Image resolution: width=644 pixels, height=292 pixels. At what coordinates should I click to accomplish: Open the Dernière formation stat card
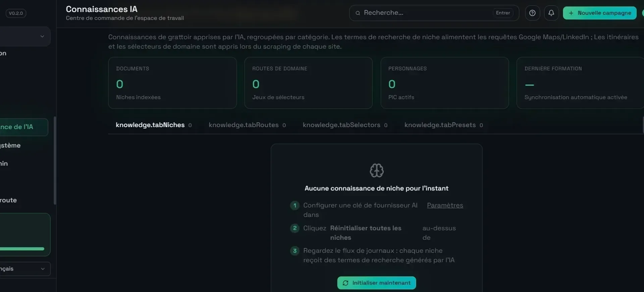point(580,83)
